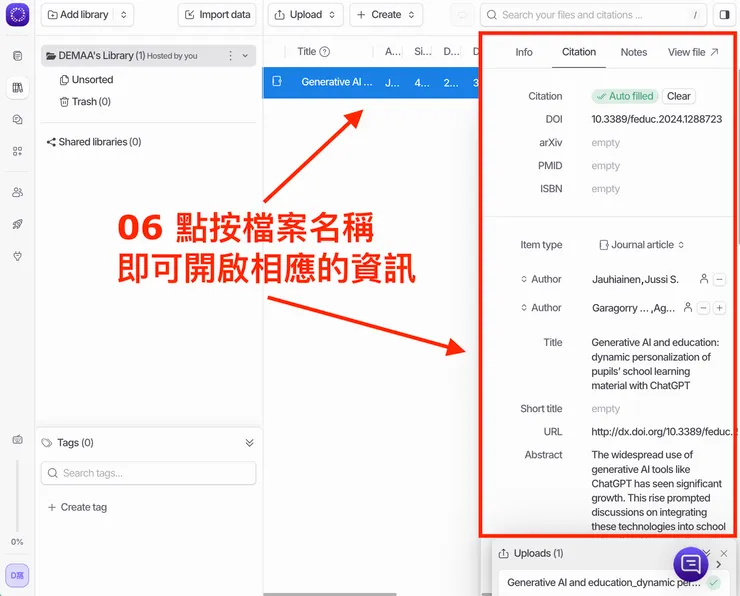This screenshot has height=596, width=740.
Task: Click the comment icon beside search bar
Action: (x=462, y=15)
